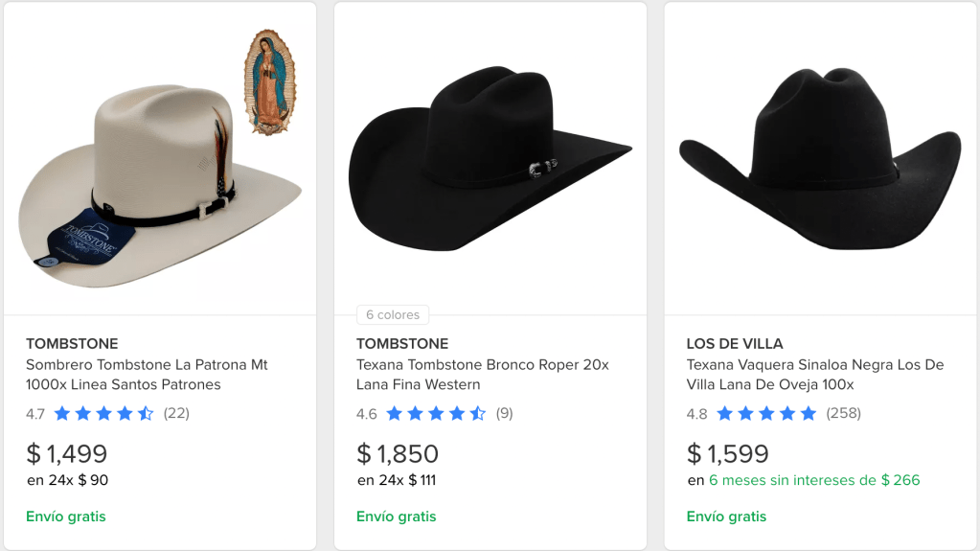The width and height of the screenshot is (980, 551).
Task: Click 'Envío gratis' under the Los De Villa hat
Action: [726, 517]
